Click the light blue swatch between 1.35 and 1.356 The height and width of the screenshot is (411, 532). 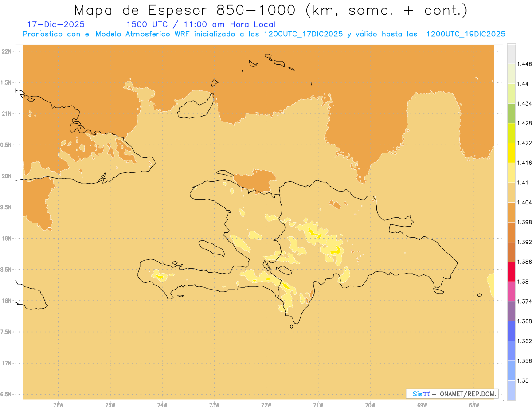click(511, 371)
